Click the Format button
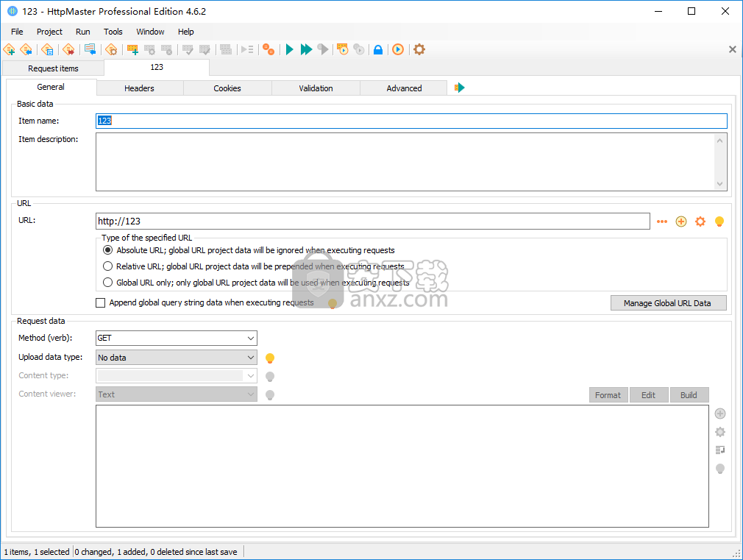Image resolution: width=743 pixels, height=560 pixels. 608,395
